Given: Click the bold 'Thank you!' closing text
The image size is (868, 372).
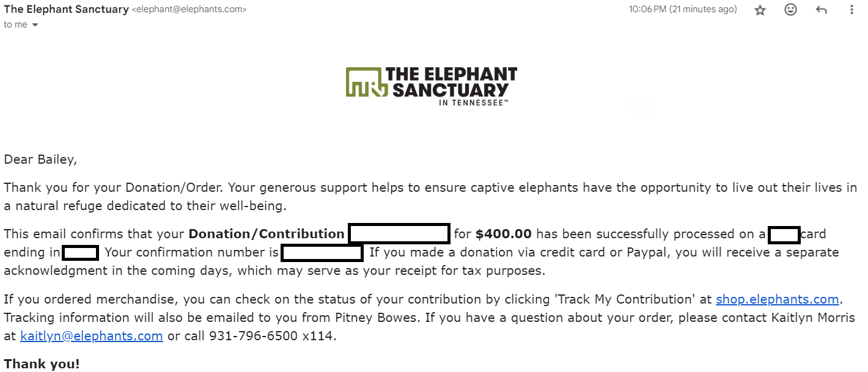Looking at the screenshot, I should coord(42,364).
